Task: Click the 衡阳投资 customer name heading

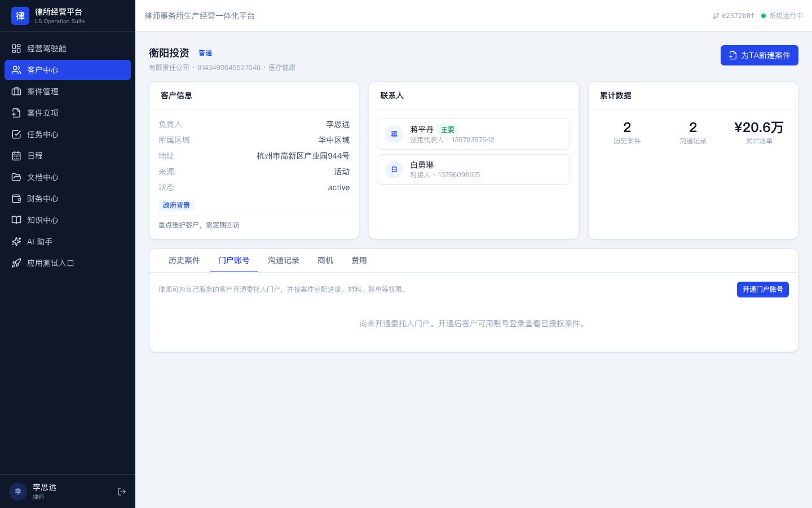Action: [169, 53]
